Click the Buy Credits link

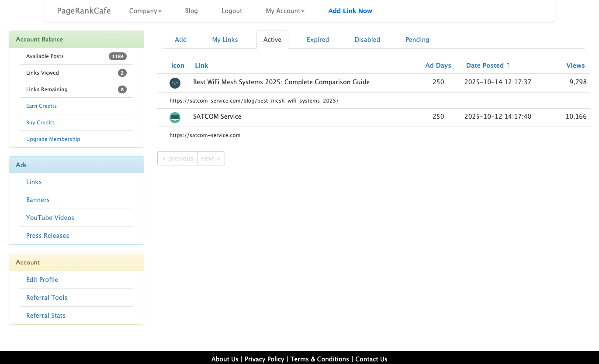click(40, 123)
